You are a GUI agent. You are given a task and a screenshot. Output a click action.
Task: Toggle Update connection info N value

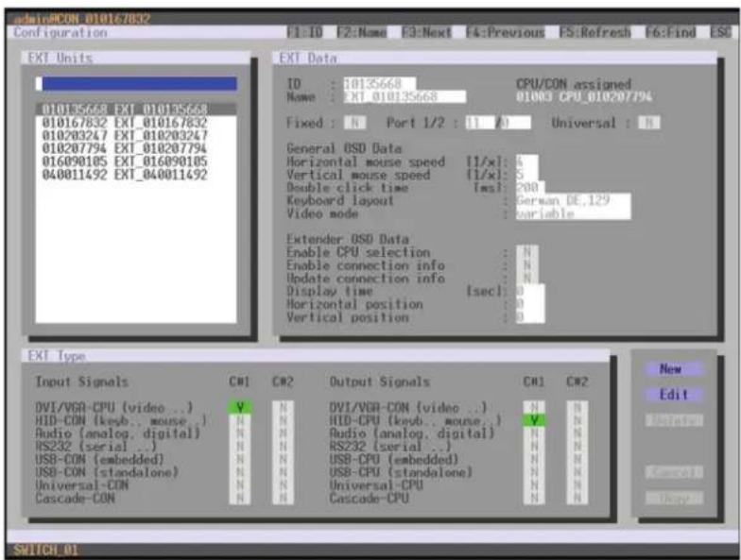pyautogui.click(x=526, y=278)
